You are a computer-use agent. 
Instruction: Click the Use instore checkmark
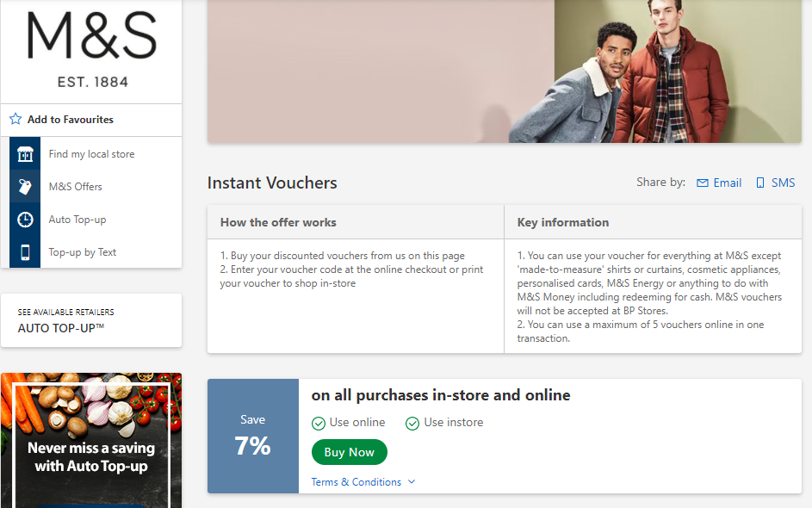click(x=412, y=423)
